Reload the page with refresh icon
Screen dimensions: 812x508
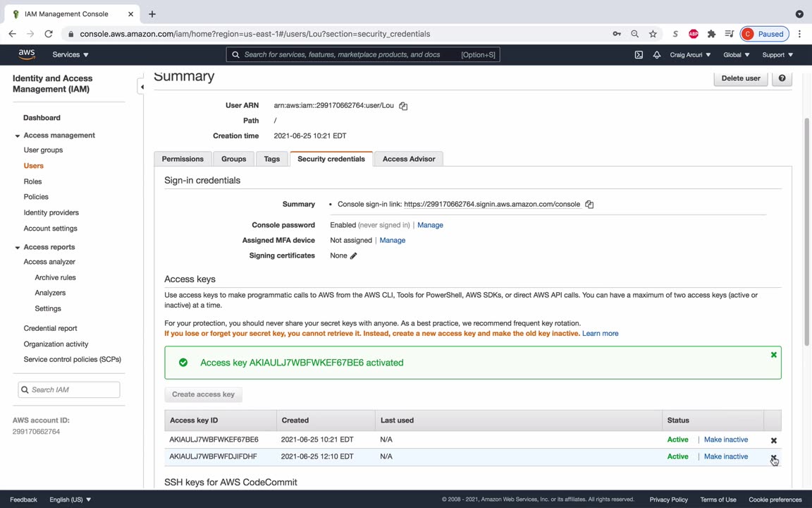[x=49, y=34]
